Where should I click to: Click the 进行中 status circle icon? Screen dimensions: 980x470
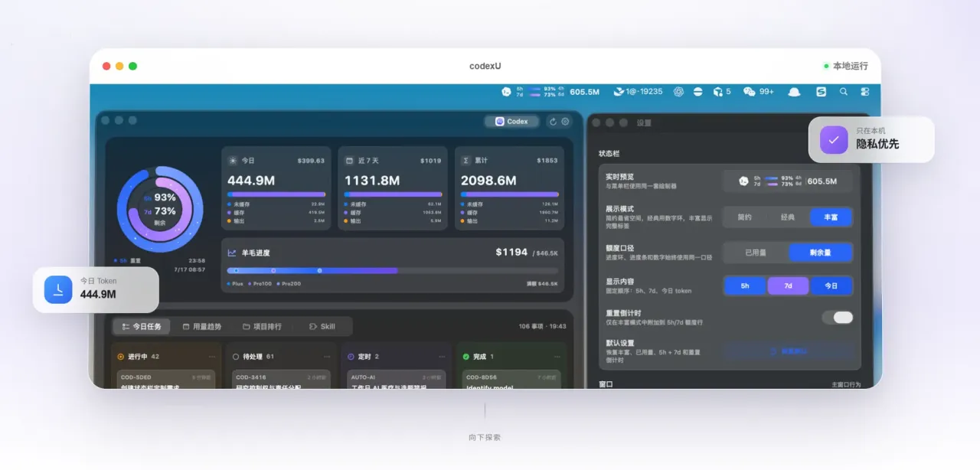click(121, 357)
